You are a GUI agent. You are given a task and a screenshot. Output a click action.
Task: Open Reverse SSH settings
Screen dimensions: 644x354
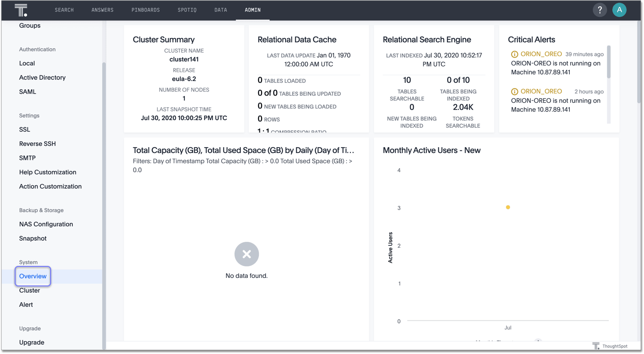click(37, 144)
